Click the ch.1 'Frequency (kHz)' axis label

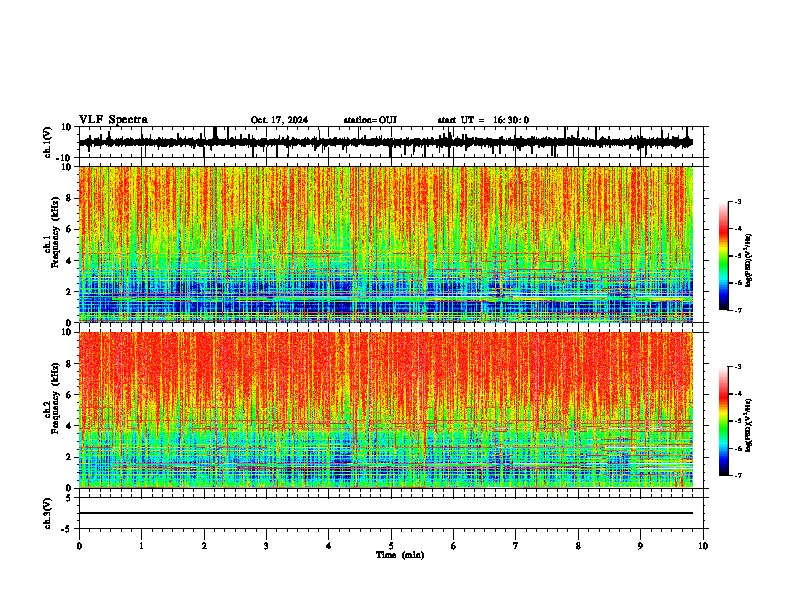point(55,232)
